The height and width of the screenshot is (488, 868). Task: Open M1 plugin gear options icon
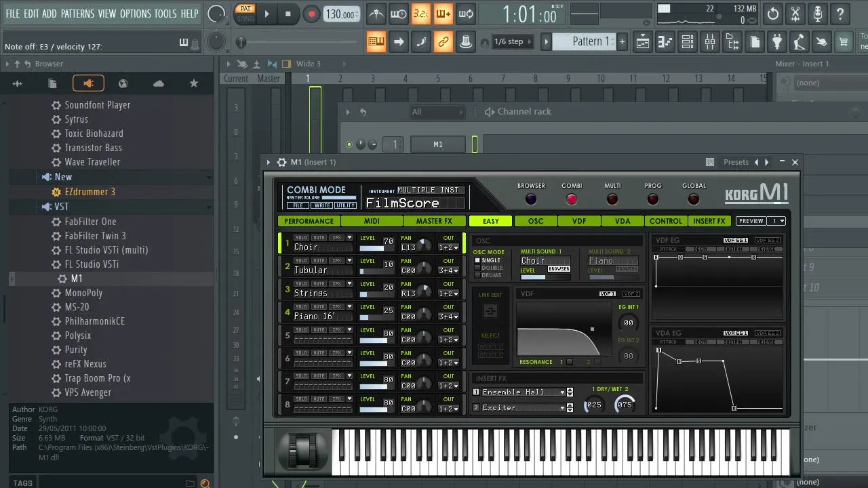point(281,162)
